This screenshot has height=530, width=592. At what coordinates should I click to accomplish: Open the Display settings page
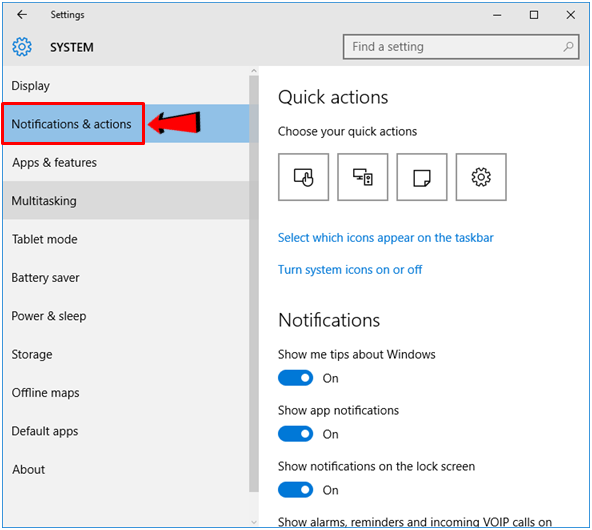(126, 86)
